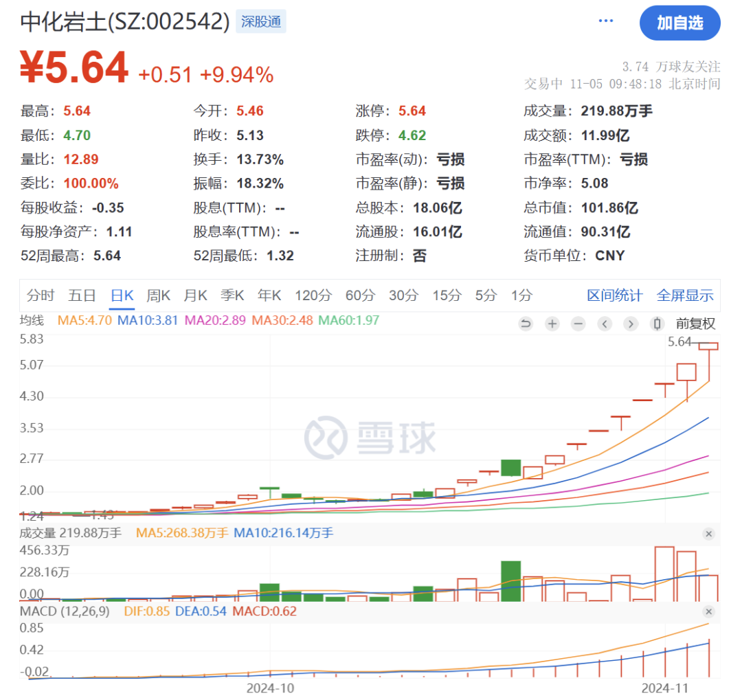The width and height of the screenshot is (742, 700).
Task: Move chart left with the left chevron icon
Action: [x=605, y=324]
